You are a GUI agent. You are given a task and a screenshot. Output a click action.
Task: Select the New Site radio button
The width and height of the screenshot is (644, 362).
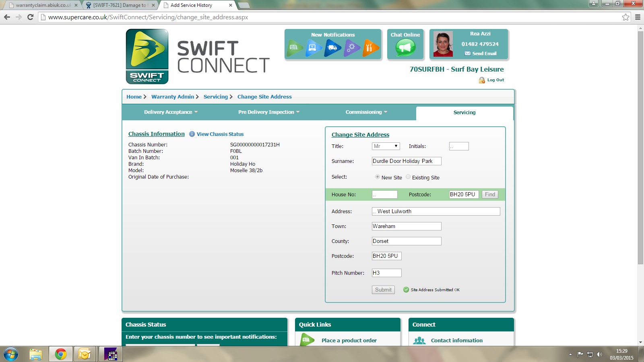point(378,177)
